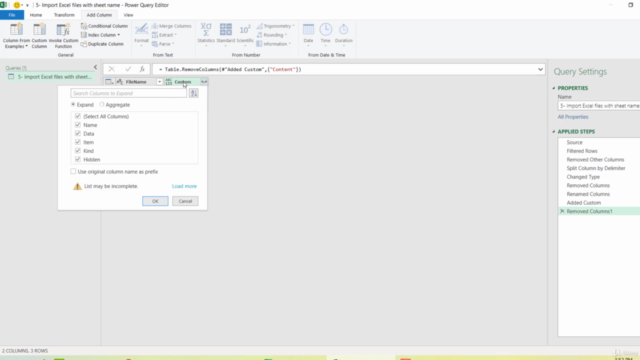Confirm formula with checkmark icon
This screenshot has height=360, width=640.
128,69
